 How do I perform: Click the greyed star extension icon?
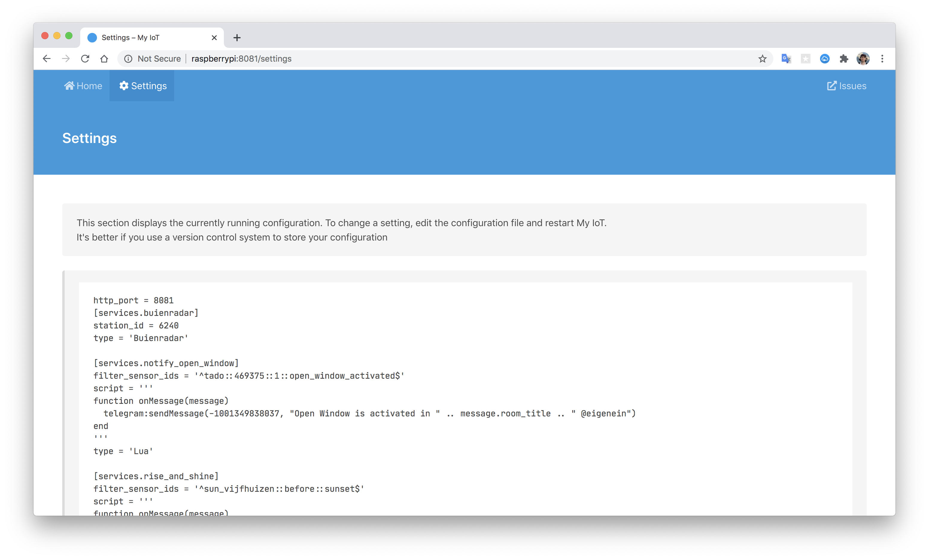(805, 59)
